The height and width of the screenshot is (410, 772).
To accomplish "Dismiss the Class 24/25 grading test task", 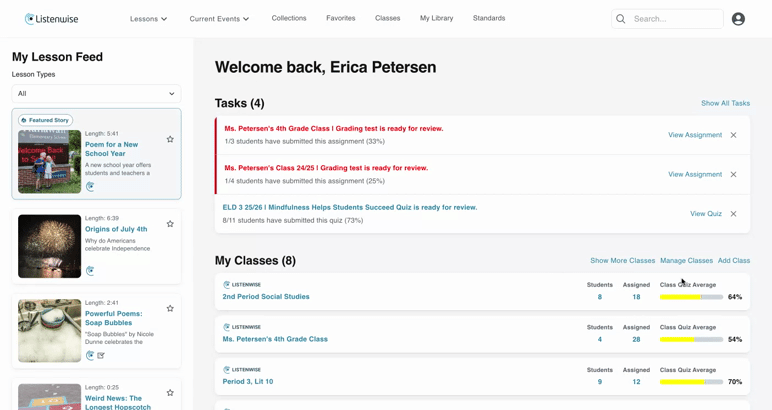I will (733, 174).
